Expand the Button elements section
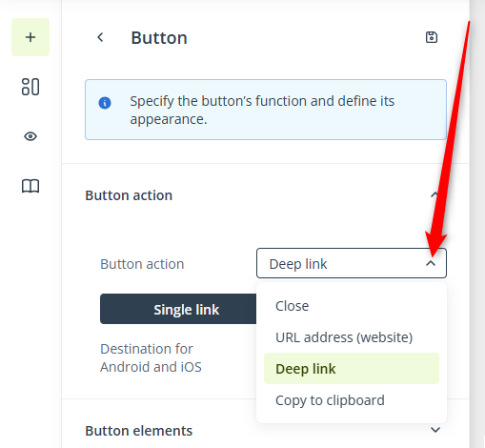485x448 pixels. (x=435, y=430)
